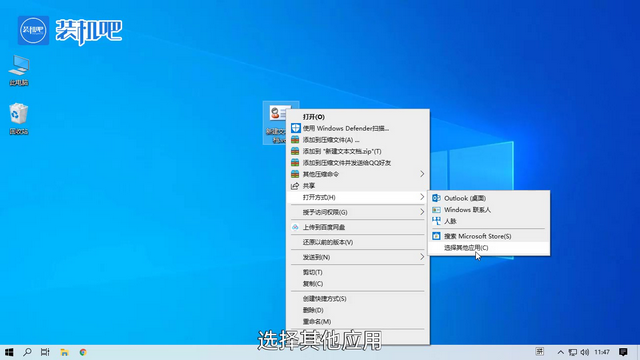Click archive icon beside 添加到 新建文本文档.zip

(295, 151)
